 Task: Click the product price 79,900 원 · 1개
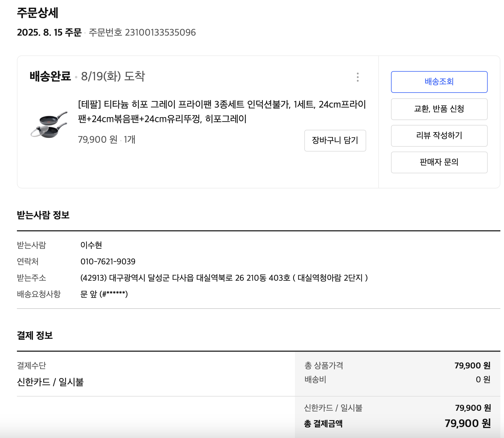[x=107, y=139]
